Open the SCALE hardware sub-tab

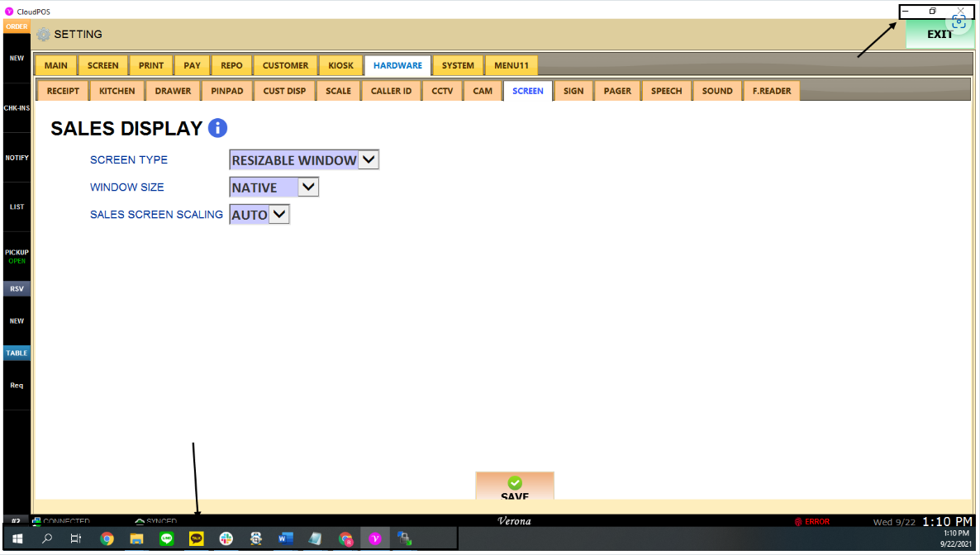[x=338, y=91]
